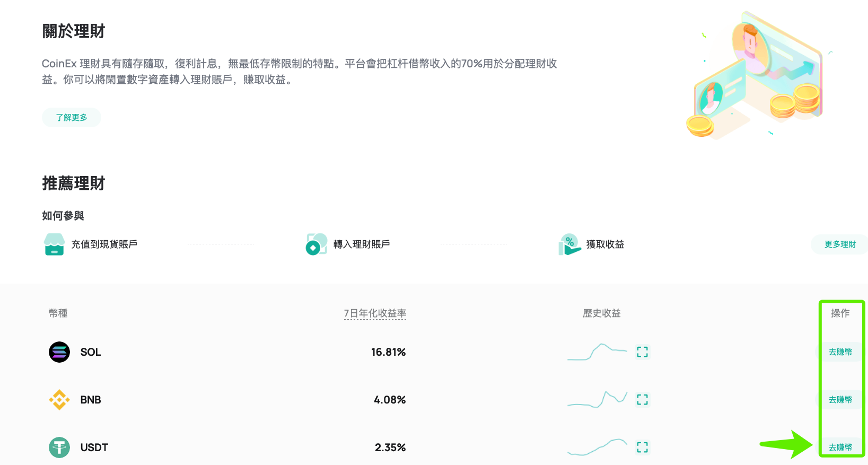
Task: Click the USDT coin logo icon
Action: (x=59, y=448)
